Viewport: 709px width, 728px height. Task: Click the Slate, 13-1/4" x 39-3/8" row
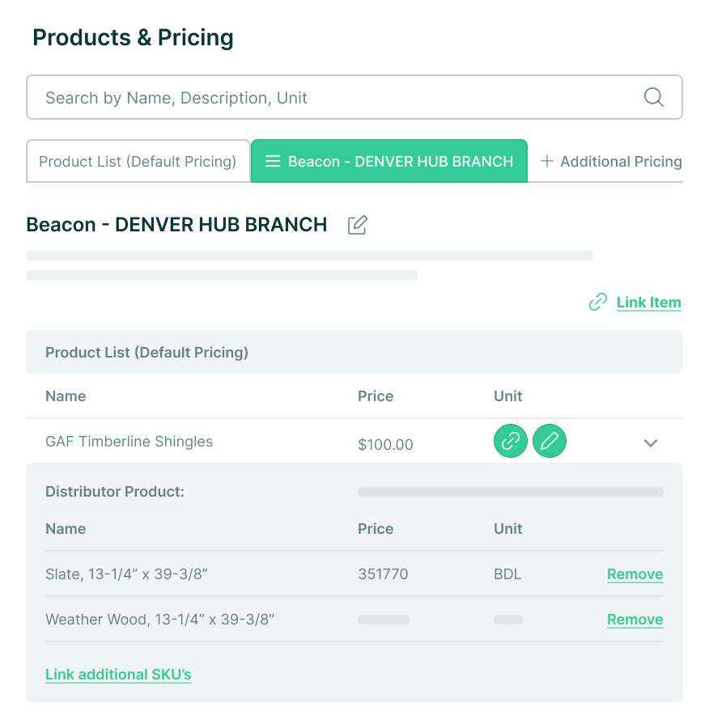[354, 574]
